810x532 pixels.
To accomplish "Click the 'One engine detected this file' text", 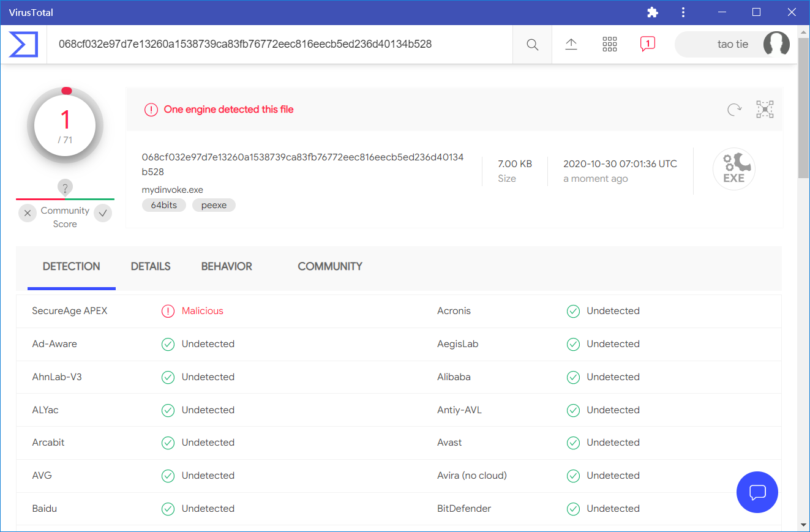I will pyautogui.click(x=229, y=110).
